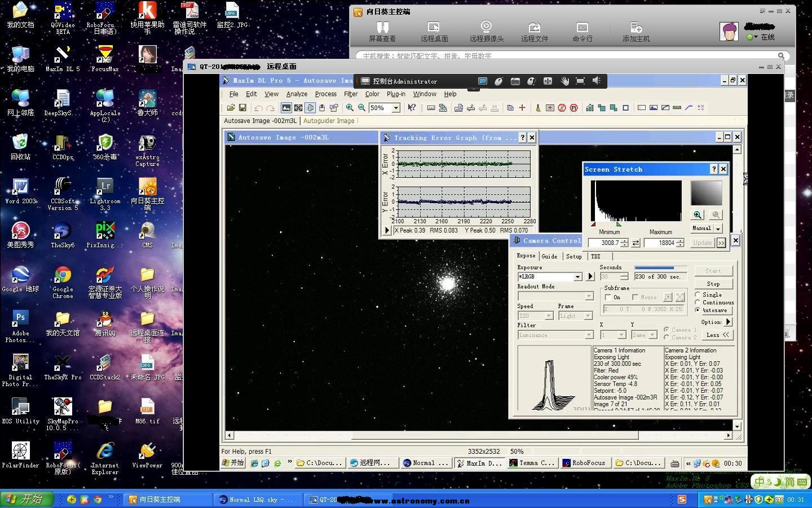The width and height of the screenshot is (812, 508).
Task: Click zoom-in histogram icon in Screen Stretch
Action: [698, 214]
